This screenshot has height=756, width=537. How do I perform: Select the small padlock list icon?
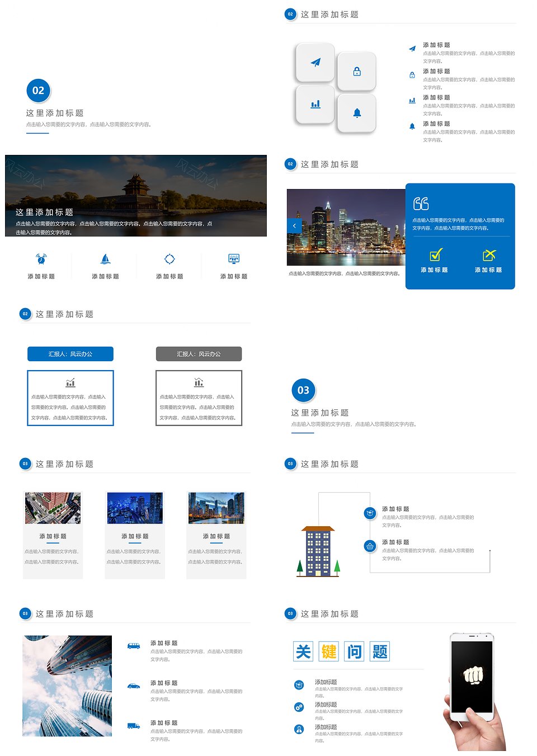coord(412,75)
